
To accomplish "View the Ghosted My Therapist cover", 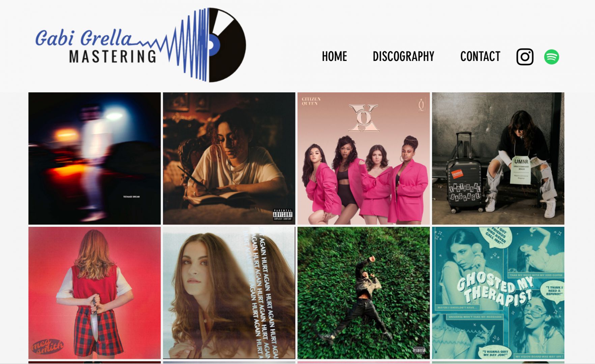I will coord(498,293).
